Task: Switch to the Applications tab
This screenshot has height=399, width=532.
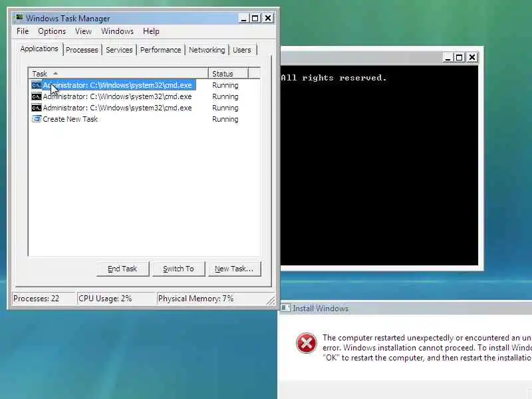Action: (x=39, y=49)
